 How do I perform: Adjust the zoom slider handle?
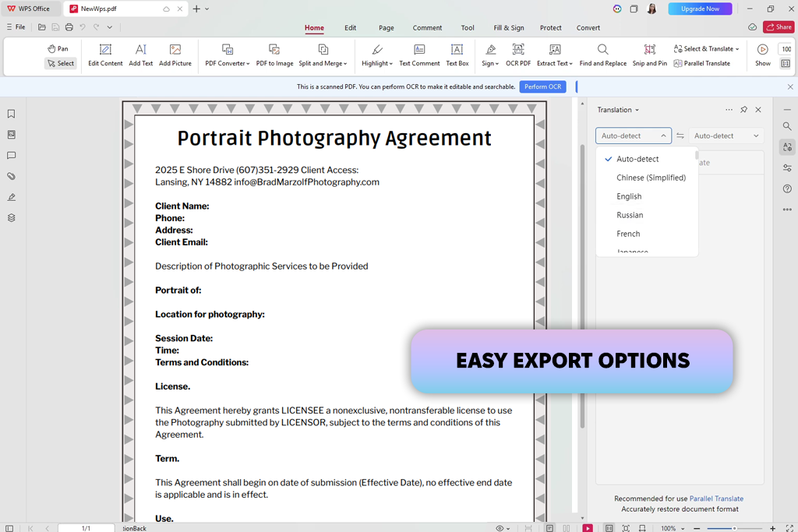(x=734, y=528)
